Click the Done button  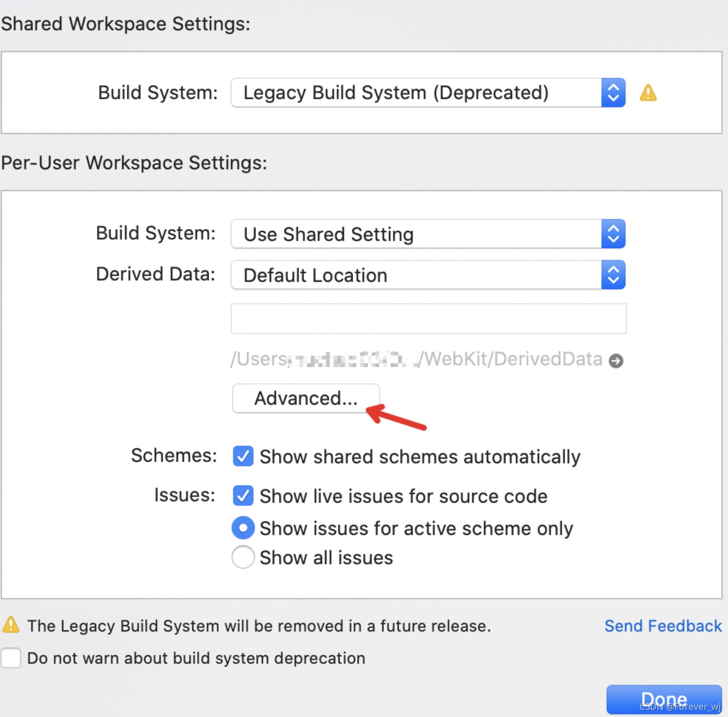click(664, 699)
